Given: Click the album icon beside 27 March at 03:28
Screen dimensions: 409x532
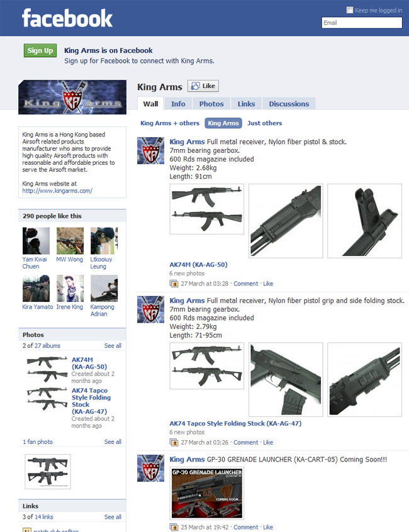Looking at the screenshot, I should click(174, 284).
